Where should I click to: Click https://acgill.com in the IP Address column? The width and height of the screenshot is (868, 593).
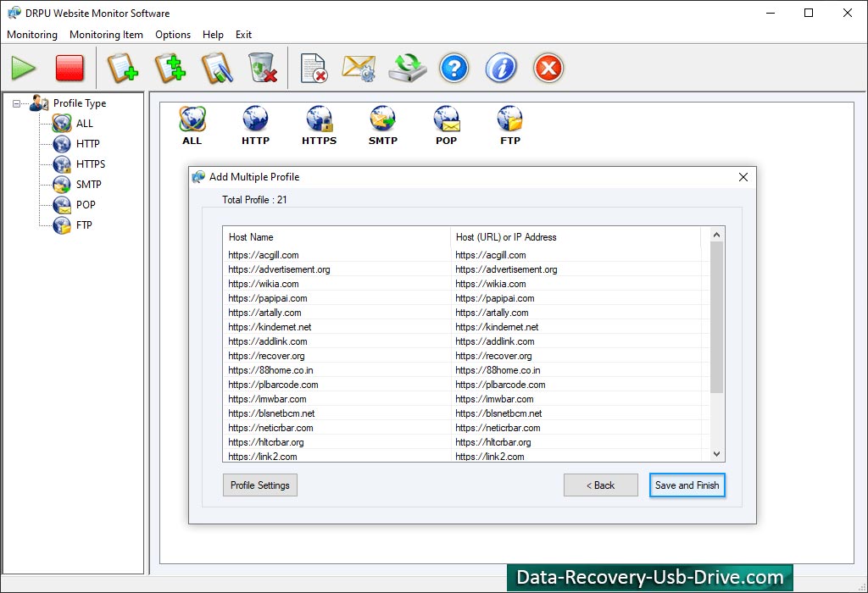coord(491,255)
